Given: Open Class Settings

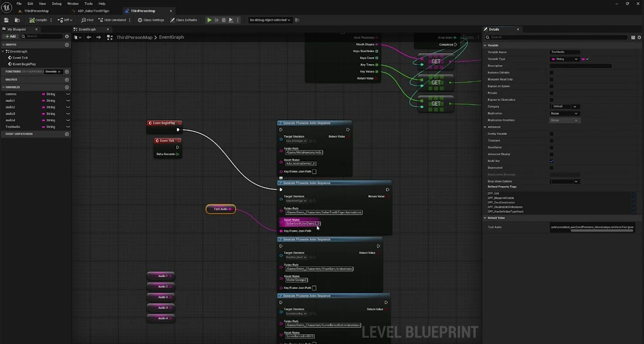Looking at the screenshot, I should coord(151,20).
